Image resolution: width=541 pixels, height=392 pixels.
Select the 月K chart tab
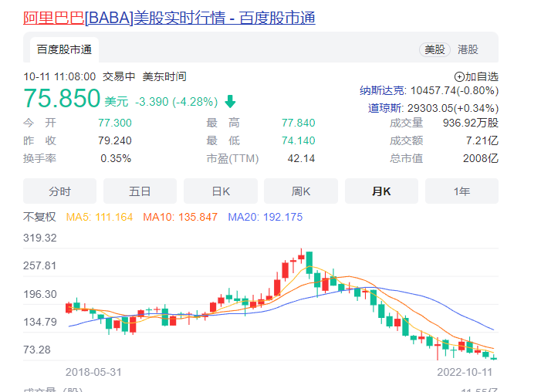point(381,191)
